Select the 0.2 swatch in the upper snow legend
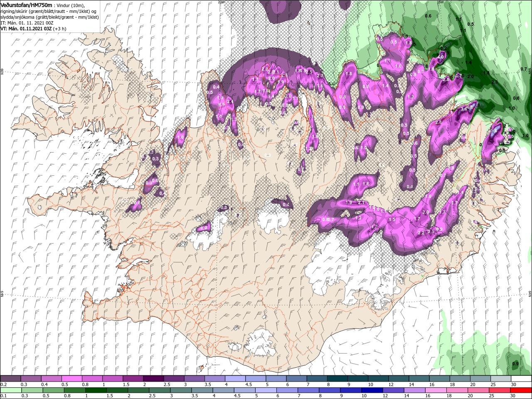 [x=10, y=379]
